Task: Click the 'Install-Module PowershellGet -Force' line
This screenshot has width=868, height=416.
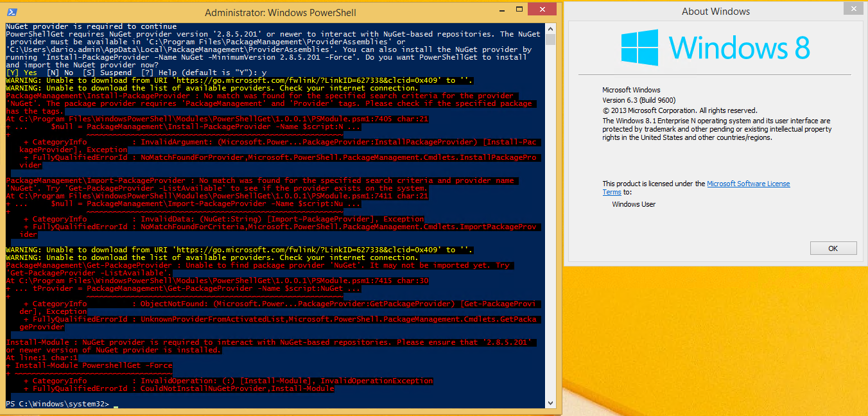Action: point(89,365)
